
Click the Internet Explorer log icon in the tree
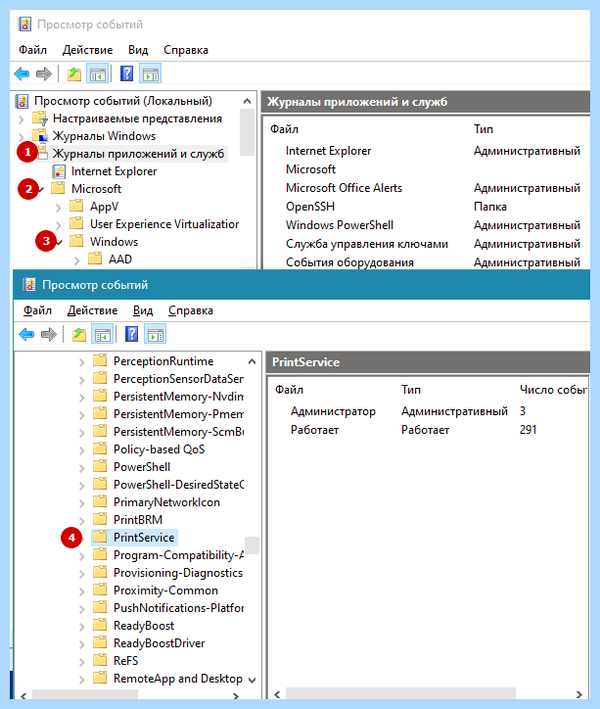(58, 171)
